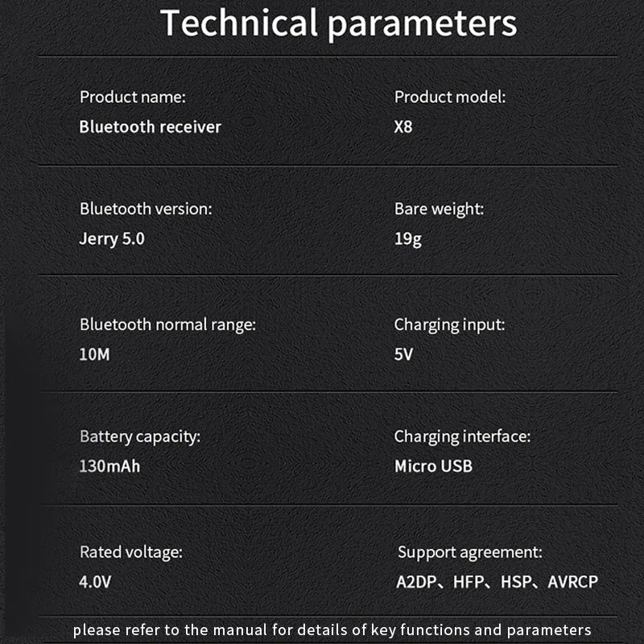Select the 'Charging input:' label
Viewport: 644px width, 644px height.
(x=449, y=325)
